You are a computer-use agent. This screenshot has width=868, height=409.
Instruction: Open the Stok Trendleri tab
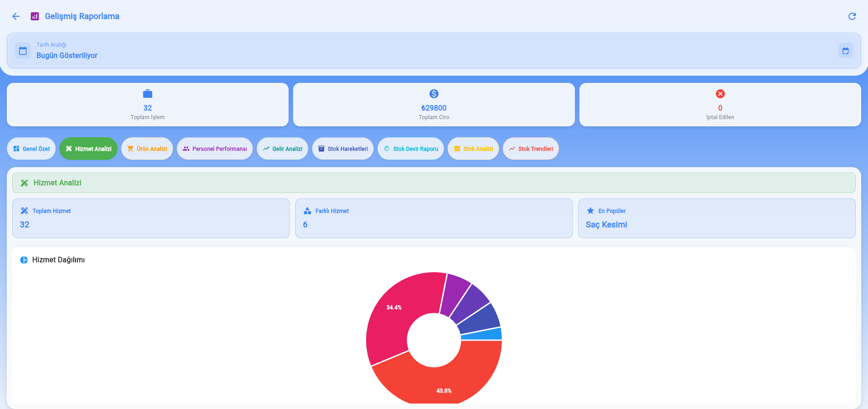[531, 149]
